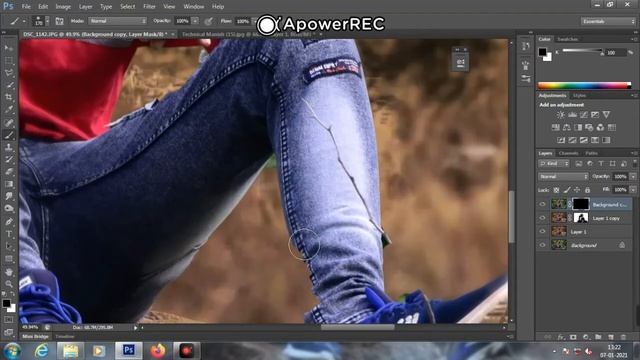Select the Pen tool
The image size is (640, 360).
(9, 222)
